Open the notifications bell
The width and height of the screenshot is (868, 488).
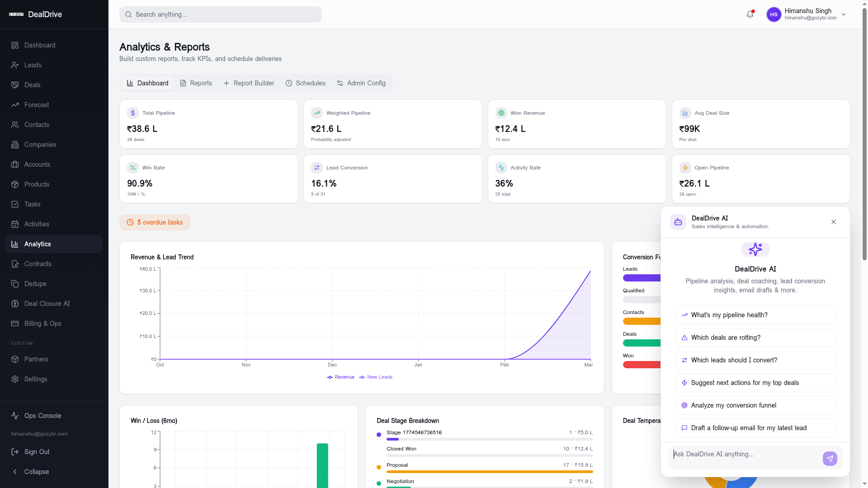tap(750, 14)
